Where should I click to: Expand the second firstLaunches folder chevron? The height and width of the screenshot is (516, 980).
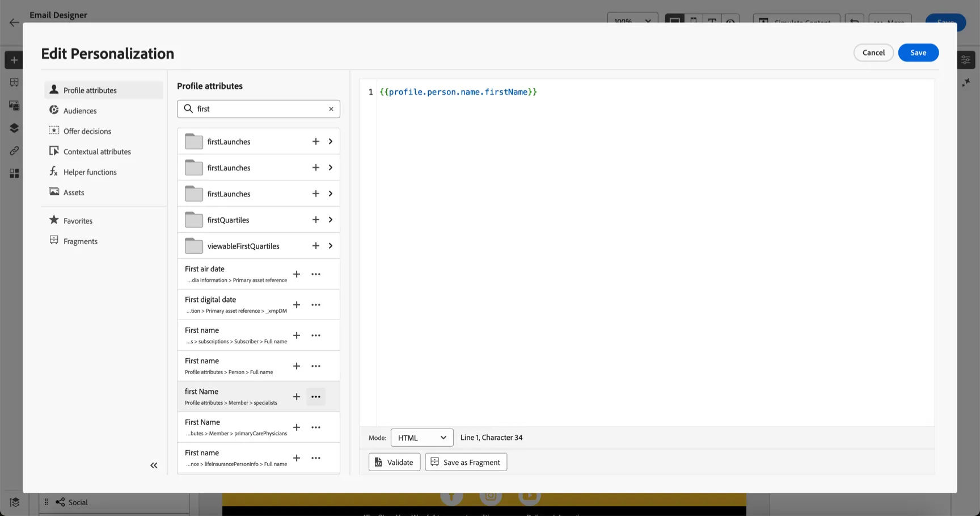click(x=331, y=167)
